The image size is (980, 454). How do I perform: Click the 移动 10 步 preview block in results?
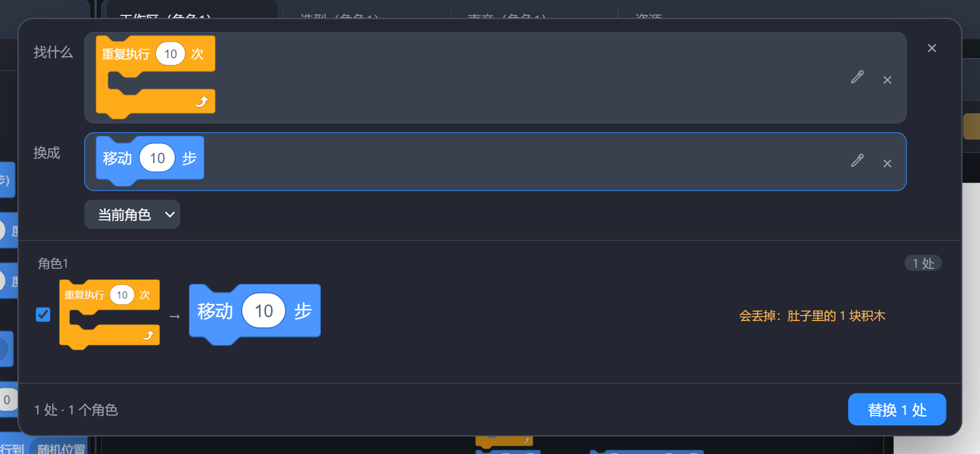[x=255, y=314]
